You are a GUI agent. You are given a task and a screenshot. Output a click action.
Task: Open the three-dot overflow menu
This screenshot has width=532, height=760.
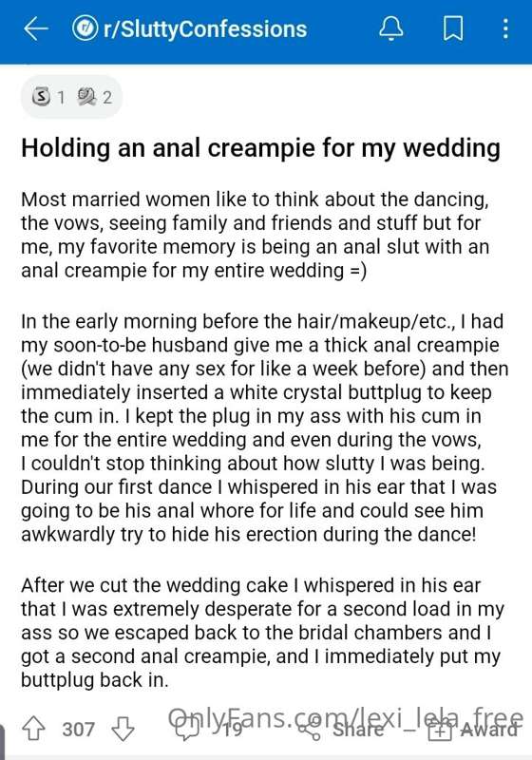pos(505,28)
